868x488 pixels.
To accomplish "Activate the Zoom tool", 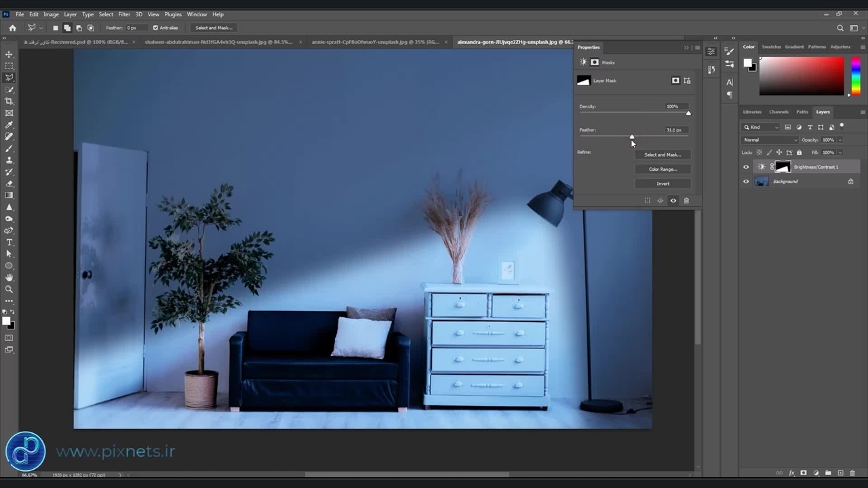I will (x=9, y=289).
